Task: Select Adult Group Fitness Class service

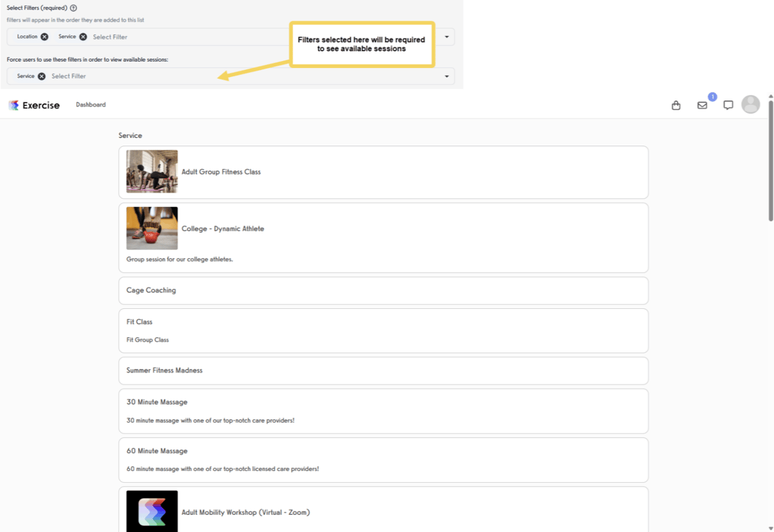Action: click(384, 172)
